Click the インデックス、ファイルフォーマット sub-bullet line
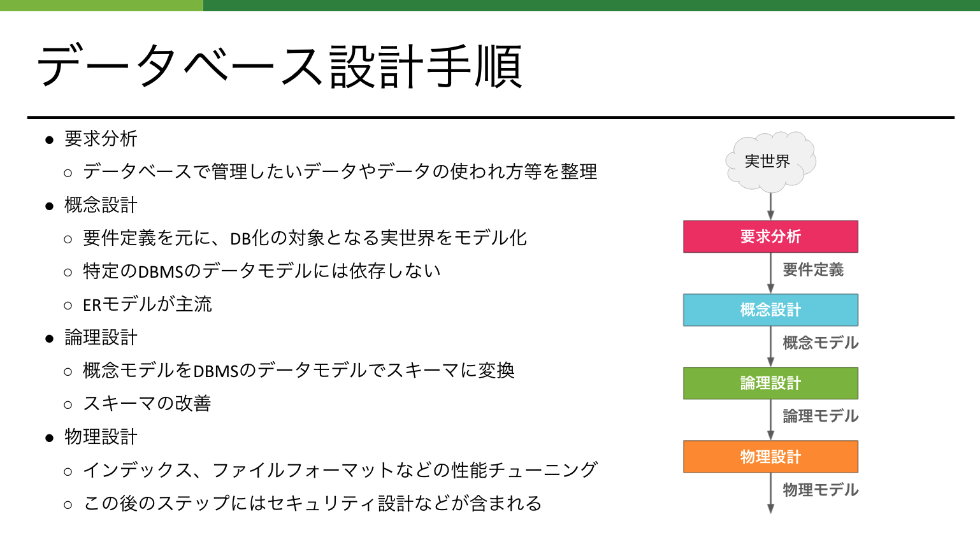Viewport: 980px width, 549px height. (x=340, y=470)
